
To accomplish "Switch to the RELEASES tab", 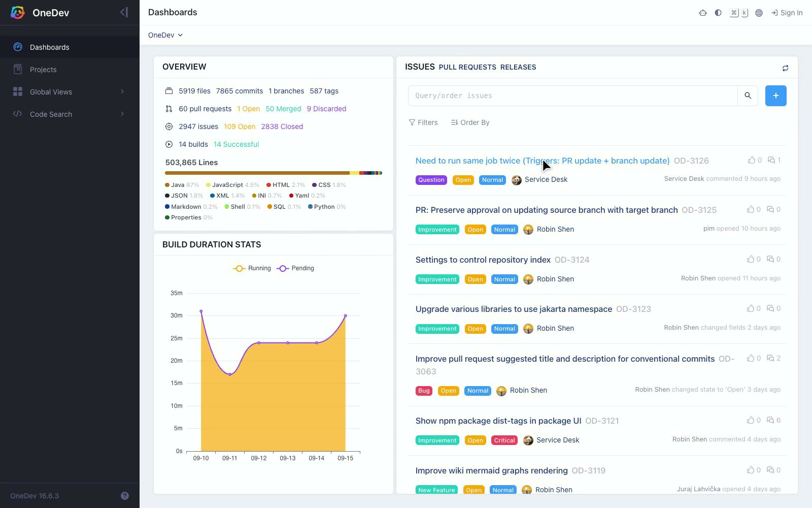I will point(518,67).
